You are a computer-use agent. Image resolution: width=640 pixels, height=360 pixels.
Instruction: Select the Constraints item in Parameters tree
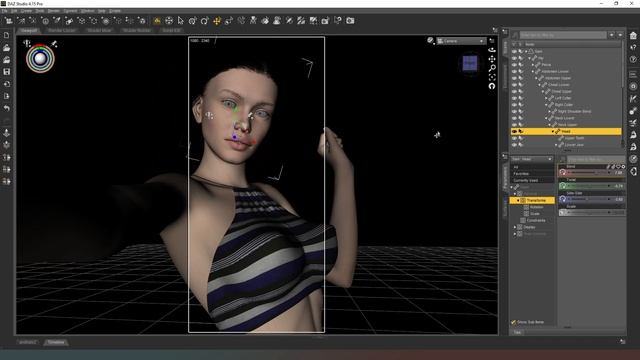point(536,220)
